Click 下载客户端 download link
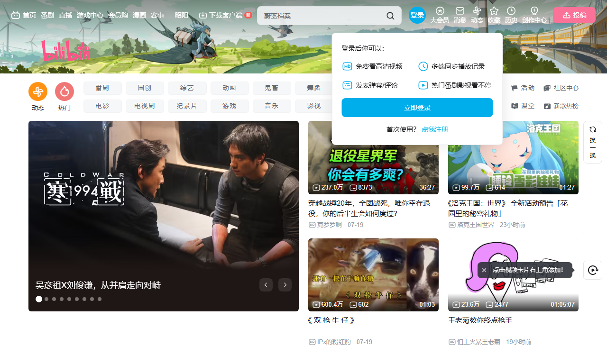Viewport: 607px width, 364px height. click(x=225, y=15)
